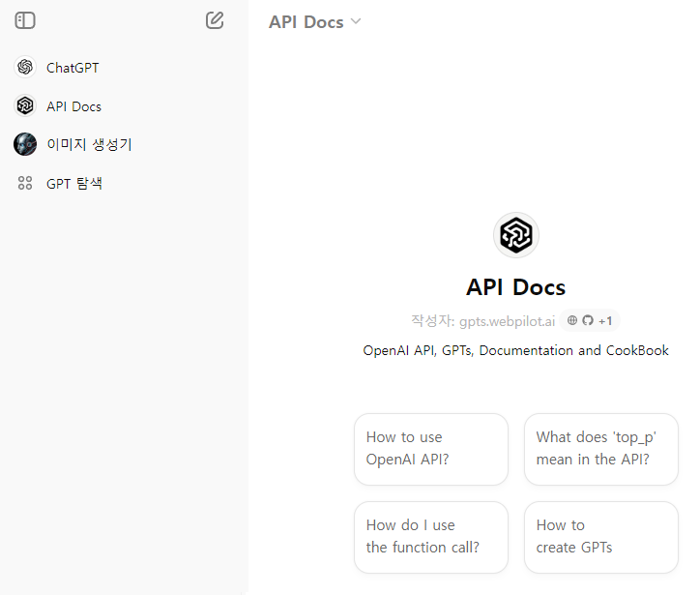This screenshot has width=700, height=595.
Task: Click the large API Docs logo in the center
Action: tap(516, 235)
